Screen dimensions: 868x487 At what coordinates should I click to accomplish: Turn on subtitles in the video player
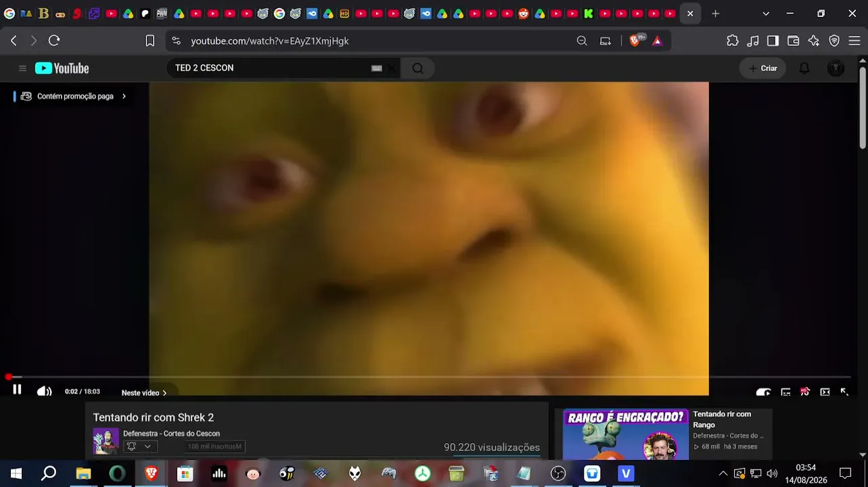(x=785, y=392)
